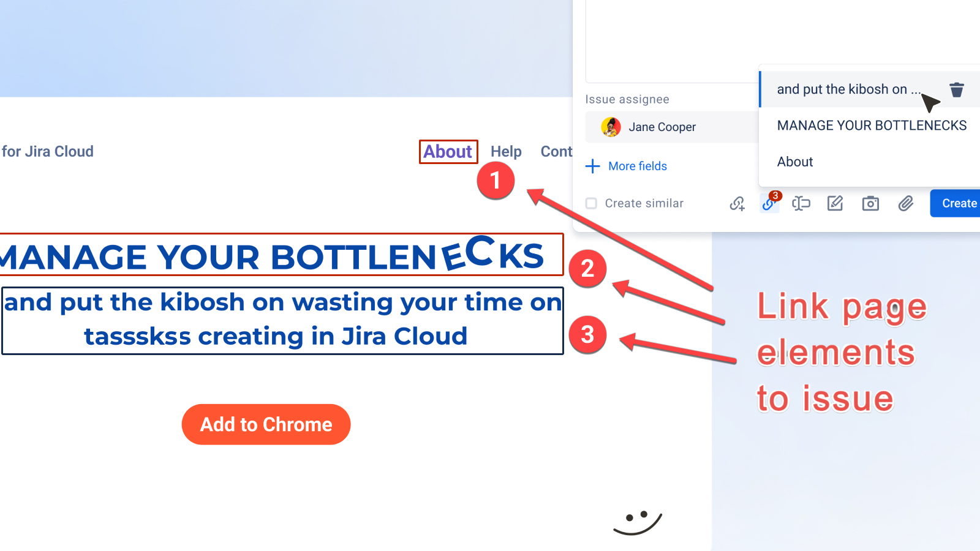Image resolution: width=980 pixels, height=551 pixels.
Task: Click the 'and put the kibosh on wasting' subheading
Action: (x=282, y=320)
